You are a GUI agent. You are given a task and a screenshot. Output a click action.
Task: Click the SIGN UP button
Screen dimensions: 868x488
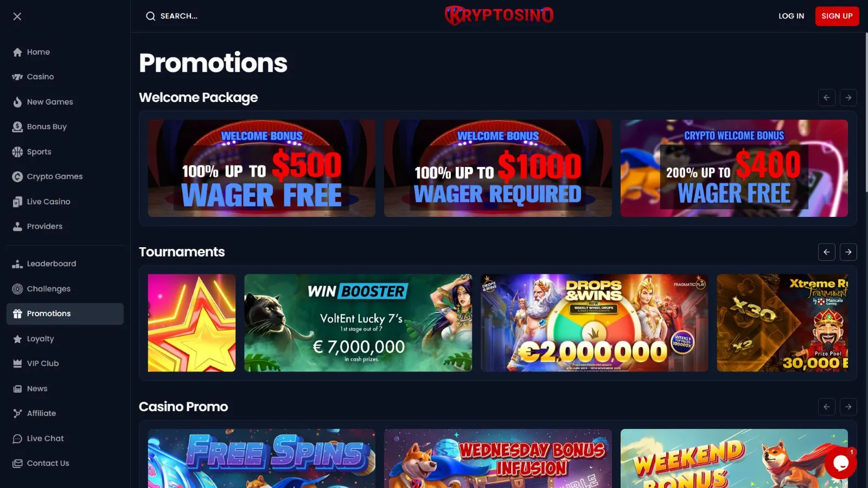[x=837, y=16]
